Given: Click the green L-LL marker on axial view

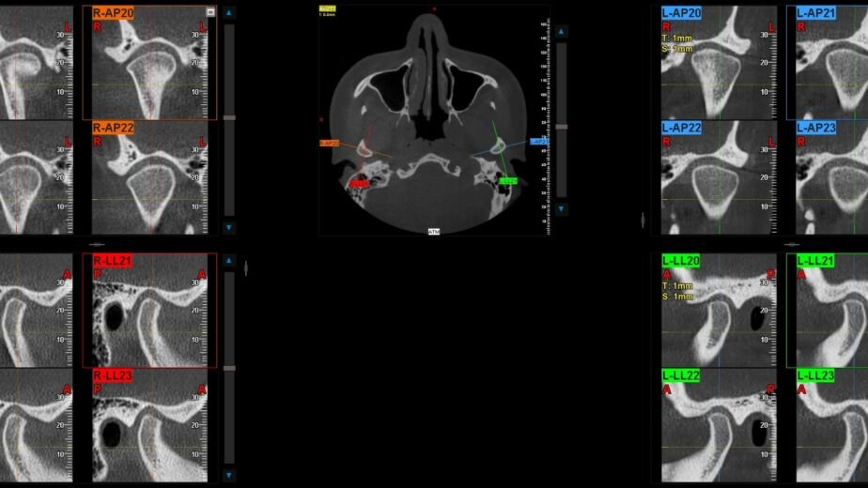Looking at the screenshot, I should tap(508, 180).
